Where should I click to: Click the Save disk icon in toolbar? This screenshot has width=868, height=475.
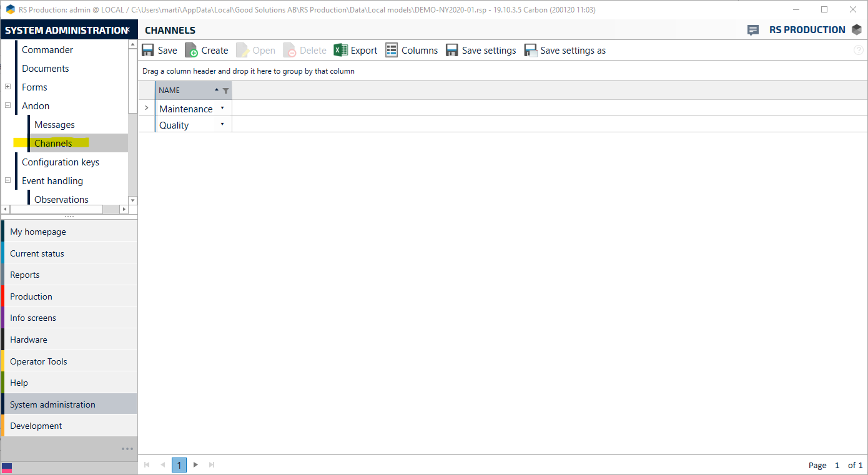pyautogui.click(x=148, y=51)
